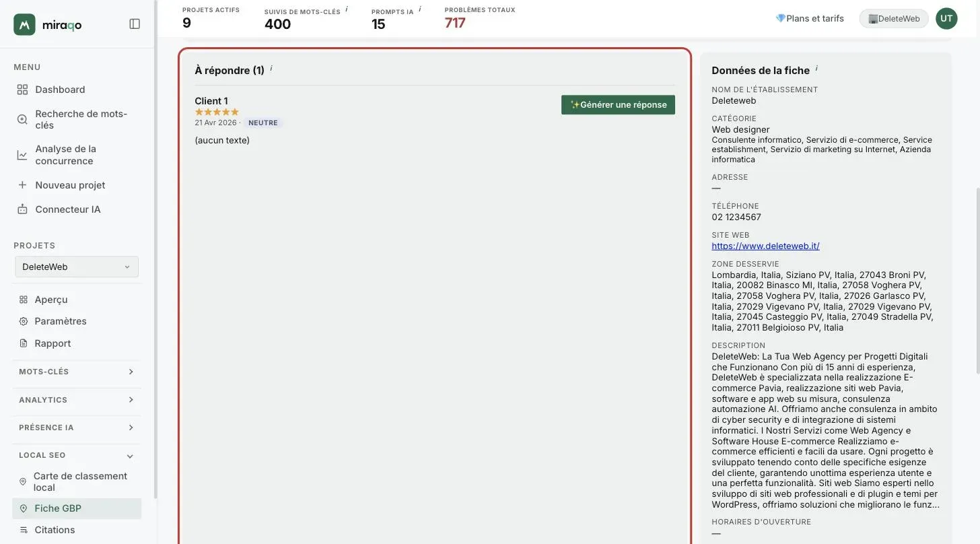This screenshot has width=980, height=544.
Task: Click the Paramètres gear icon
Action: tap(24, 321)
